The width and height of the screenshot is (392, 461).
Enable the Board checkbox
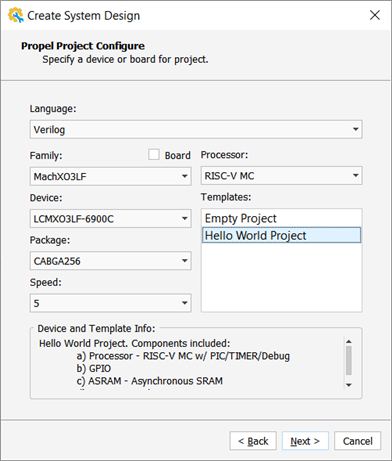pos(154,155)
